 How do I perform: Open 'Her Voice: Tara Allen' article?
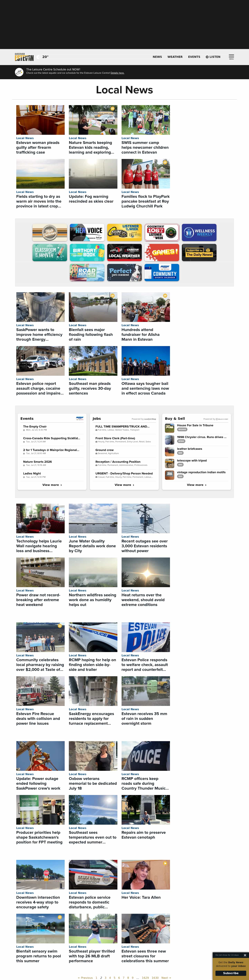(141, 897)
